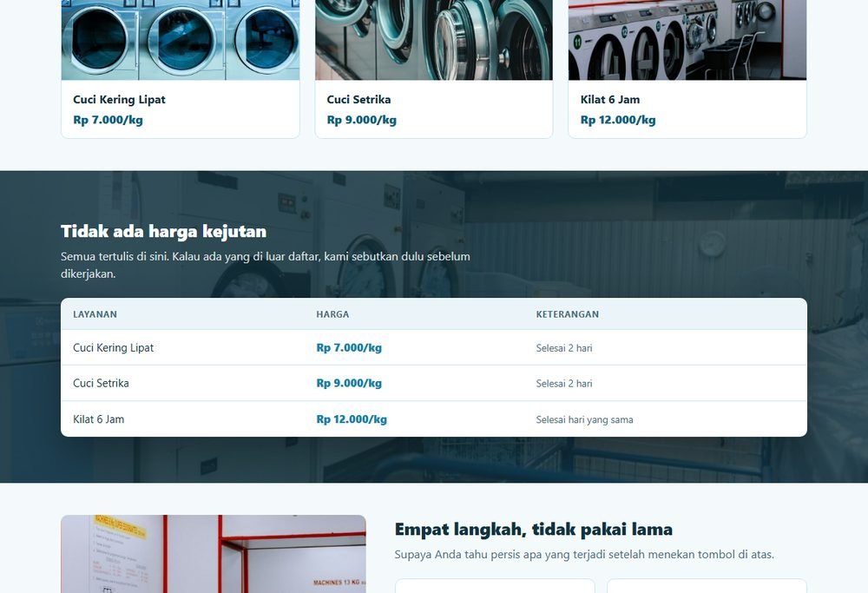Click the Empat langkah, tidak pakai lama heading

(x=534, y=530)
